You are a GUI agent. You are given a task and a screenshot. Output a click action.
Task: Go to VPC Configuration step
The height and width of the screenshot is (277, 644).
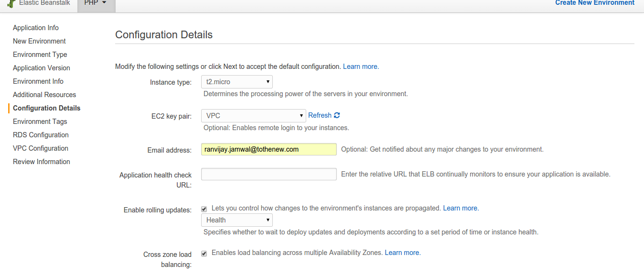coord(41,148)
